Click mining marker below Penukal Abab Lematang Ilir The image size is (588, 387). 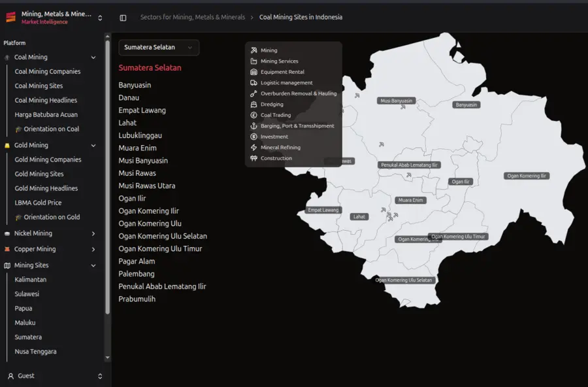(x=409, y=175)
